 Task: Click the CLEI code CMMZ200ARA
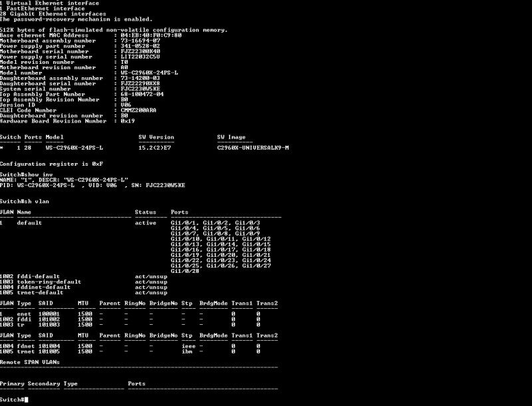[138, 110]
